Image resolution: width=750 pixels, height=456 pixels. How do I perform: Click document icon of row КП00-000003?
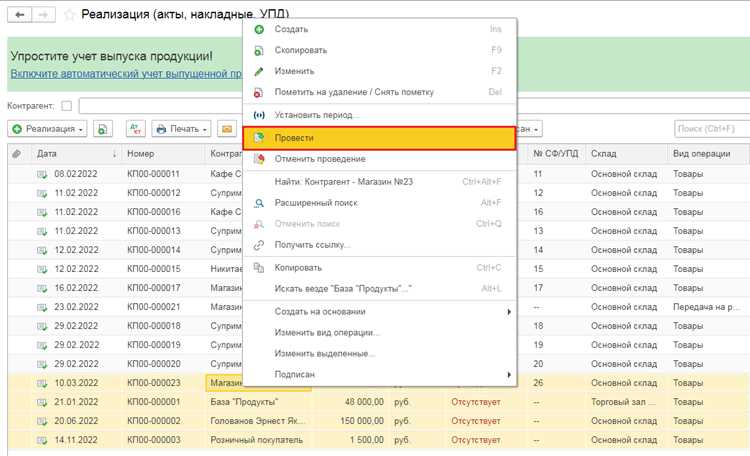pyautogui.click(x=42, y=440)
